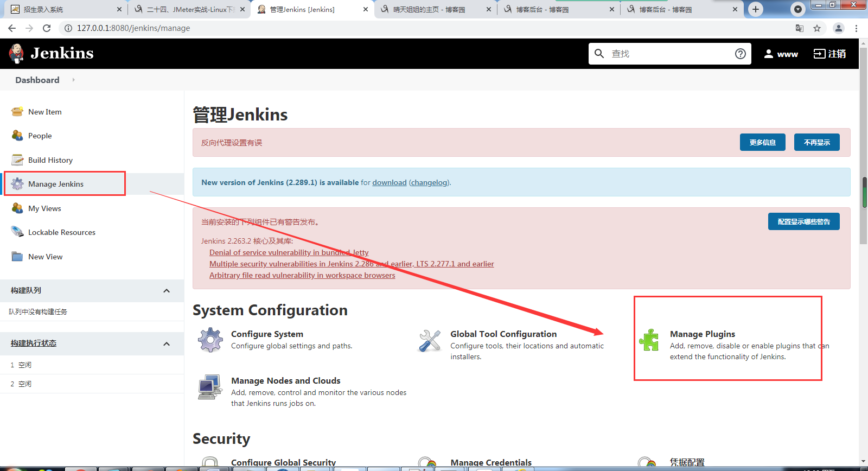Click the Jenkins butler logo icon
This screenshot has height=471, width=868.
[x=17, y=53]
